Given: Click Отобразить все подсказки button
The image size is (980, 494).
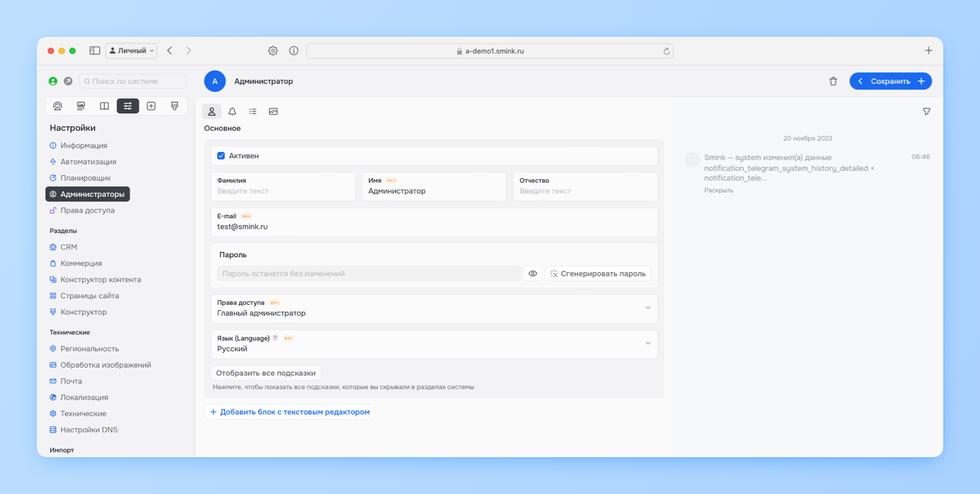Looking at the screenshot, I should (266, 373).
